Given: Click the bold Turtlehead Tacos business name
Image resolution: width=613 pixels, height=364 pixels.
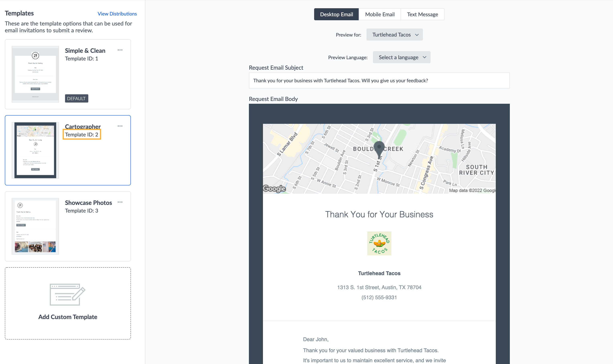Looking at the screenshot, I should 379,273.
